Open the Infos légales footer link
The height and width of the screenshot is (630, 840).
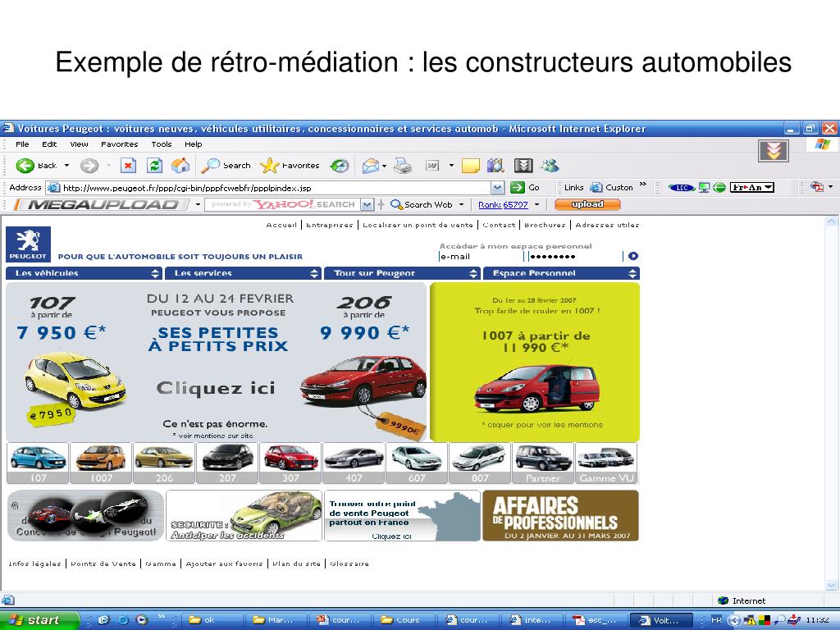34,564
